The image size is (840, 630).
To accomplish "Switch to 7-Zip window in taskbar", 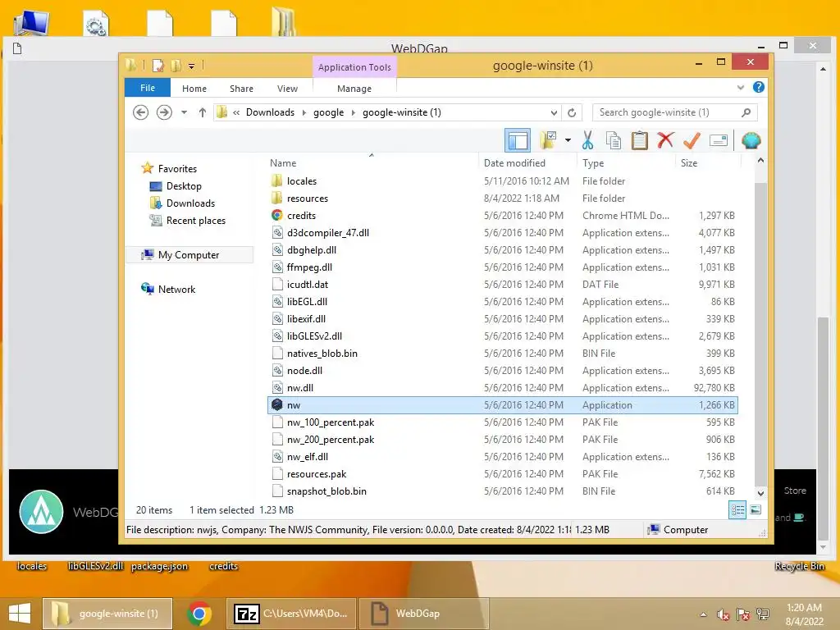I will pyautogui.click(x=291, y=614).
